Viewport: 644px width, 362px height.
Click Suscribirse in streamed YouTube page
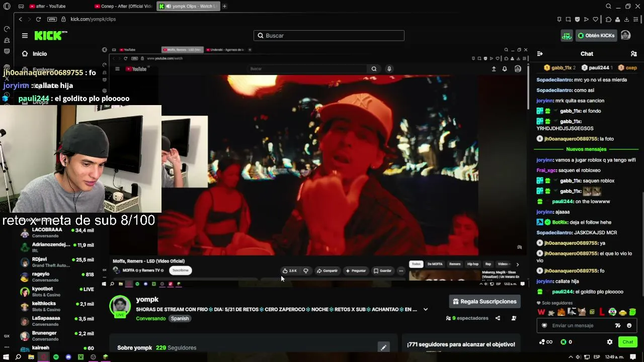click(180, 270)
